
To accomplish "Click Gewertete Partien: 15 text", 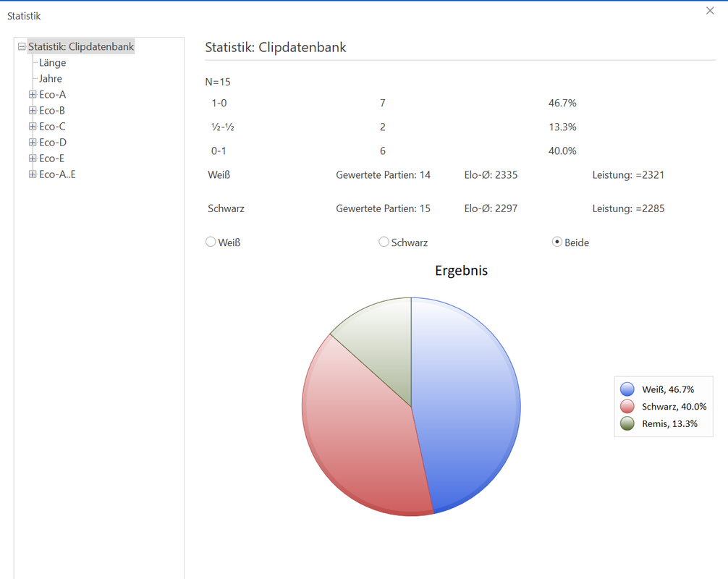I will (x=383, y=208).
